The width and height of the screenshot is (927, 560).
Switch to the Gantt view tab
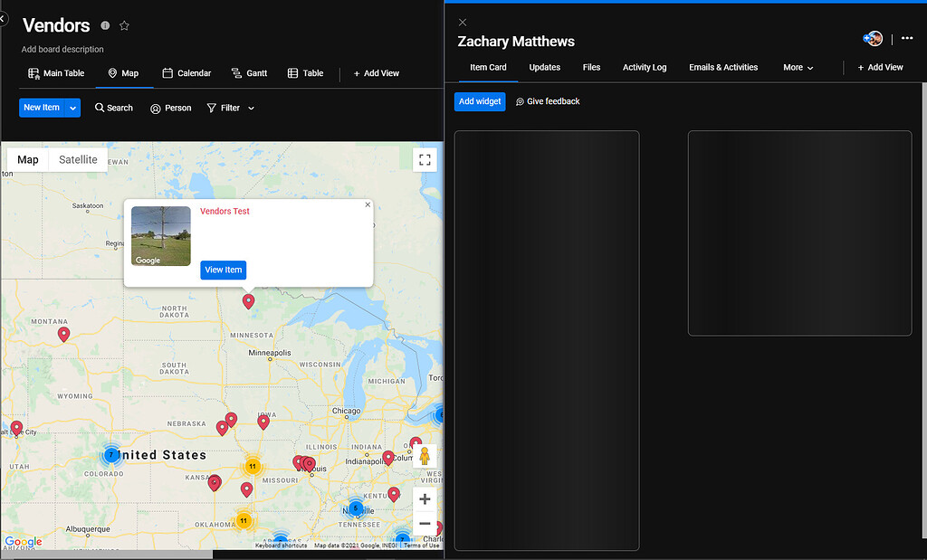249,73
